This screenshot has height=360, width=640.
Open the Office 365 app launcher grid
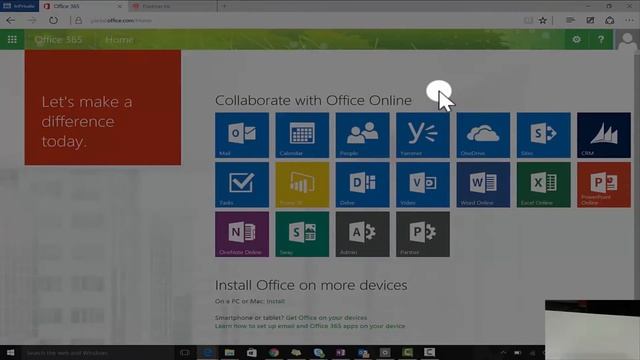pyautogui.click(x=12, y=40)
